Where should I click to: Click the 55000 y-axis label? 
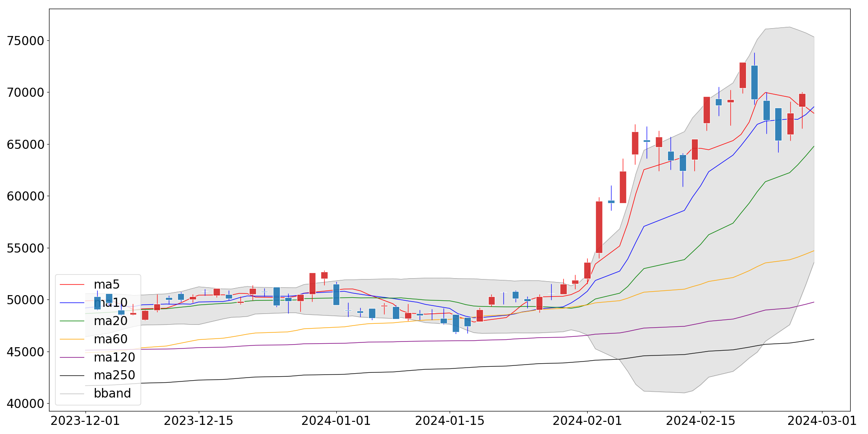click(x=26, y=248)
